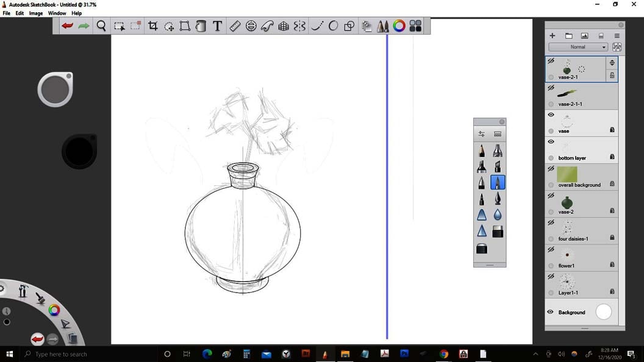Viewport: 644px width, 362px height.
Task: Open the Window menu
Action: pyautogui.click(x=57, y=13)
